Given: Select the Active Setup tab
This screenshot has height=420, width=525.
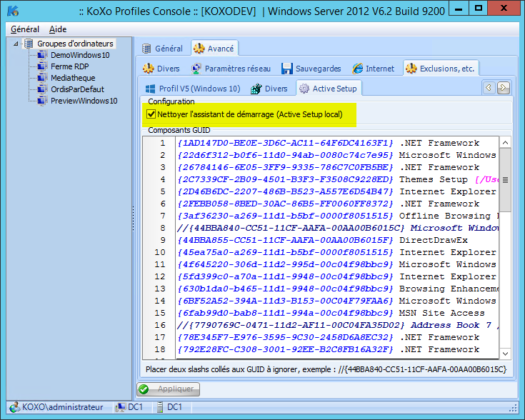Looking at the screenshot, I should (x=329, y=89).
